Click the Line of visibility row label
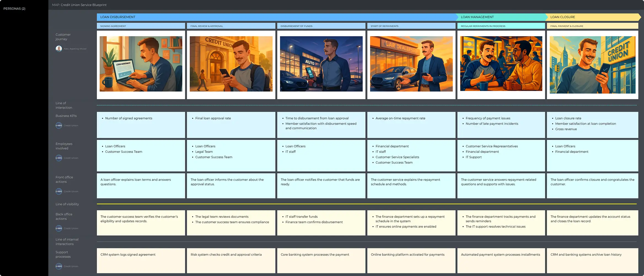 click(x=67, y=204)
